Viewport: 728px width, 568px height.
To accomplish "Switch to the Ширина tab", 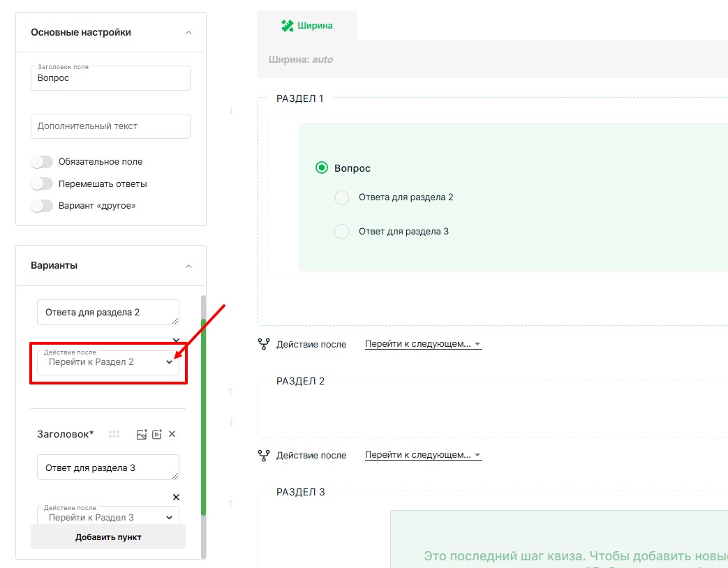I will (x=307, y=26).
